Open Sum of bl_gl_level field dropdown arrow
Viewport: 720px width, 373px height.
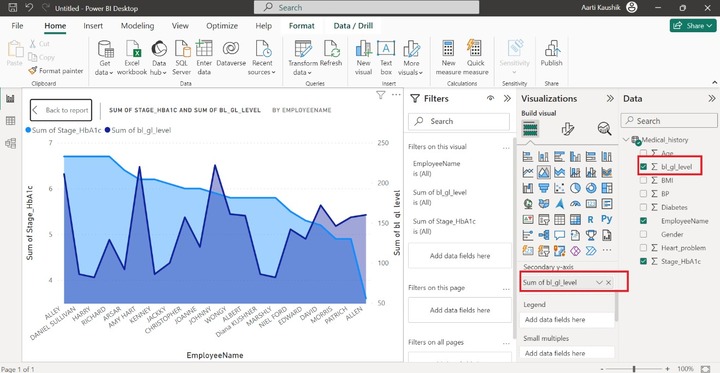(x=599, y=283)
